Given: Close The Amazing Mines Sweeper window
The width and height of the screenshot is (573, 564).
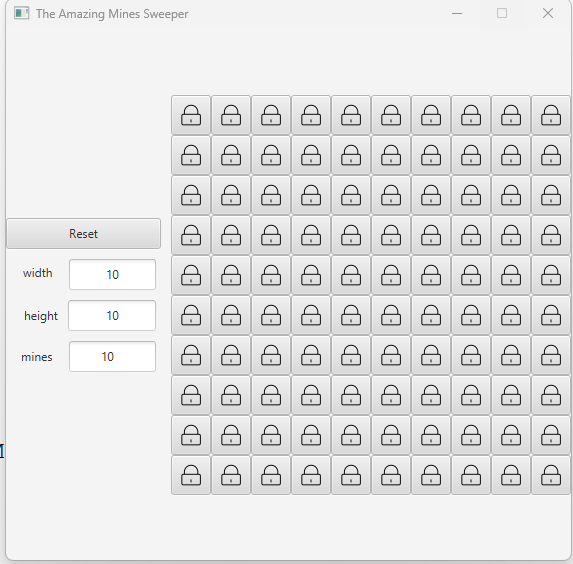Looking at the screenshot, I should coord(548,14).
